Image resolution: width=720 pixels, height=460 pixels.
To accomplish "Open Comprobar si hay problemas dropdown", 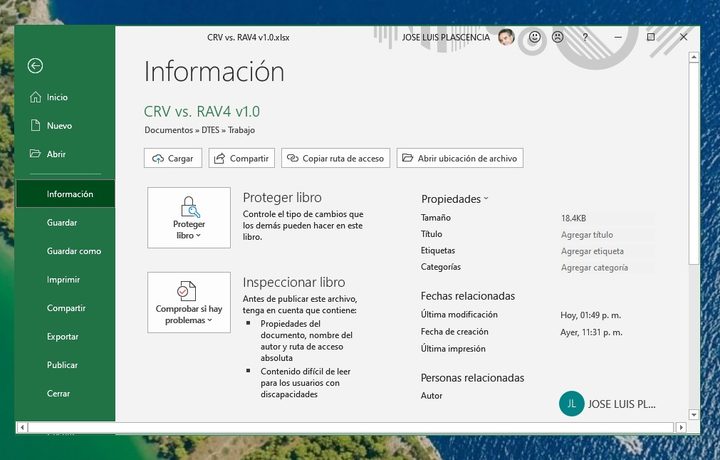I will click(x=189, y=303).
